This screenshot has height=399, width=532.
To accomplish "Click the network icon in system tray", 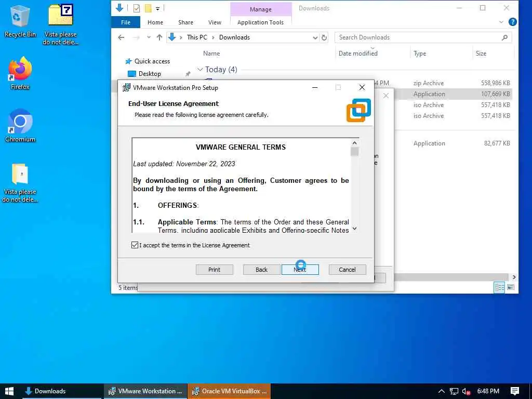I will coord(454,392).
